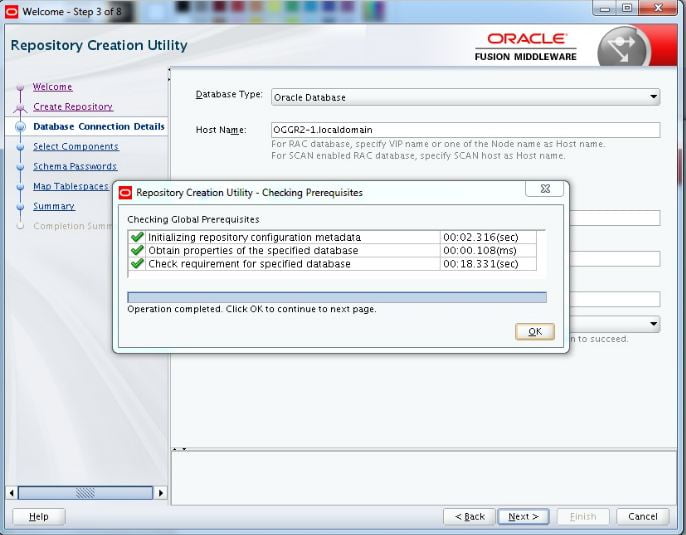
Task: Click the Cancel button
Action: coord(643,517)
